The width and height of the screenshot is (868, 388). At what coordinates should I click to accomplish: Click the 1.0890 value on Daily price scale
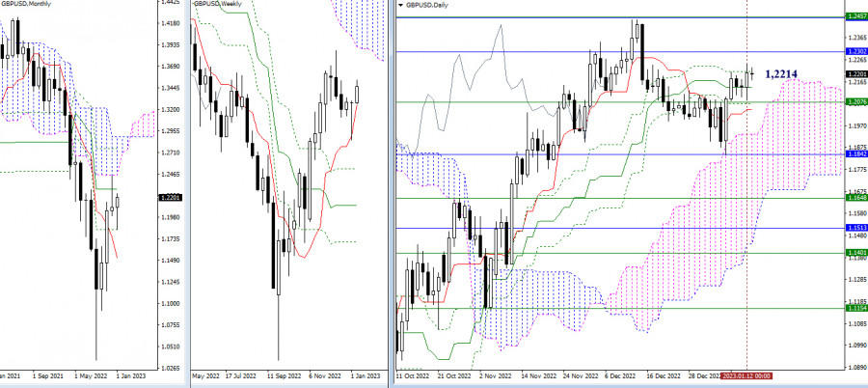856,367
